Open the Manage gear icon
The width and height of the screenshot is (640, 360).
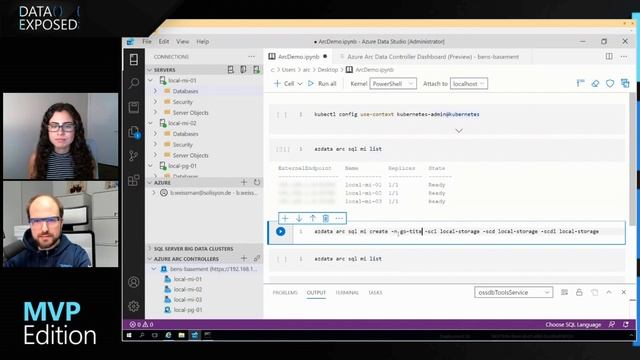coord(133,306)
